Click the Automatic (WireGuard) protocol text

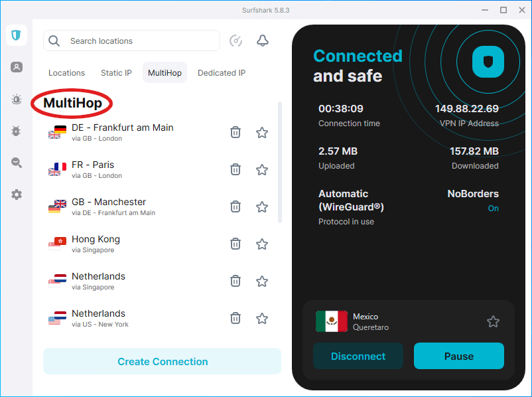point(351,200)
